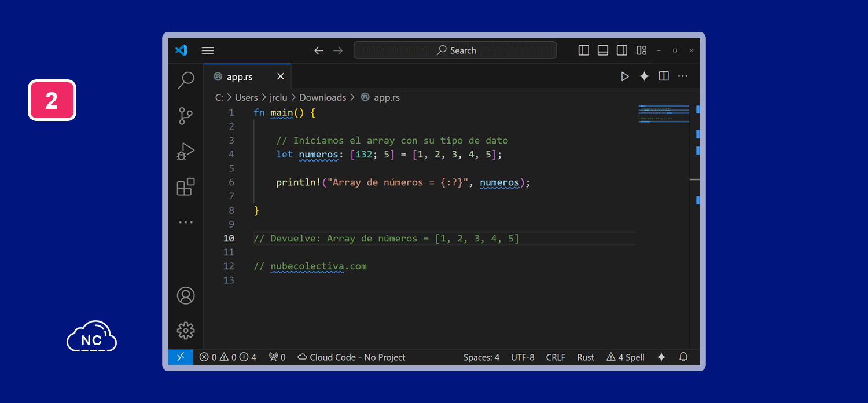The width and height of the screenshot is (868, 403).
Task: Click the Downloads breadcrumb folder
Action: 322,98
